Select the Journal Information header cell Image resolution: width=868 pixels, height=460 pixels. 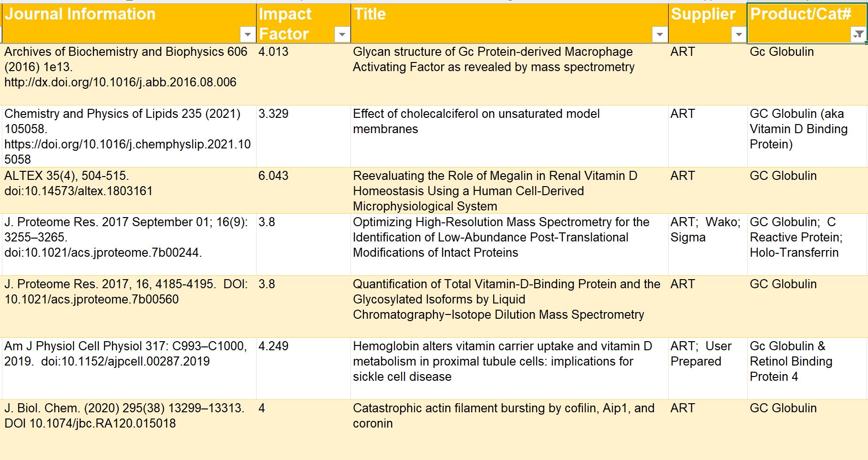(x=124, y=23)
